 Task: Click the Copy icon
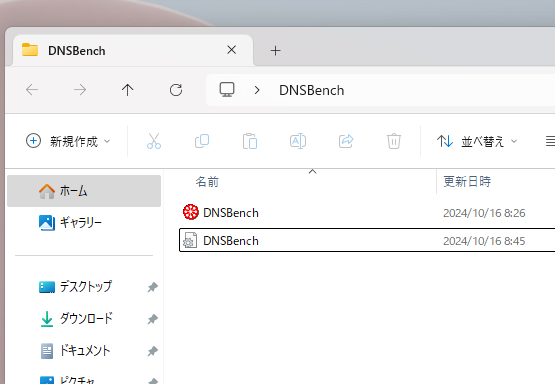click(202, 141)
